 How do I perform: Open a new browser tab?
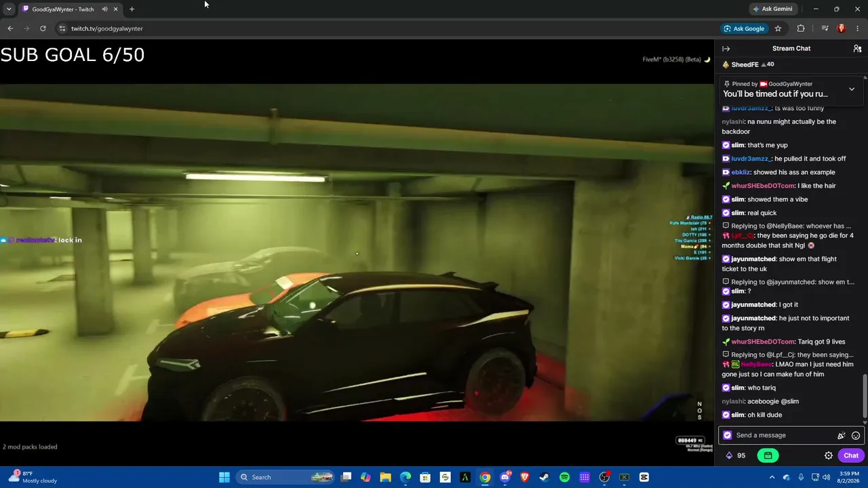coord(132,9)
